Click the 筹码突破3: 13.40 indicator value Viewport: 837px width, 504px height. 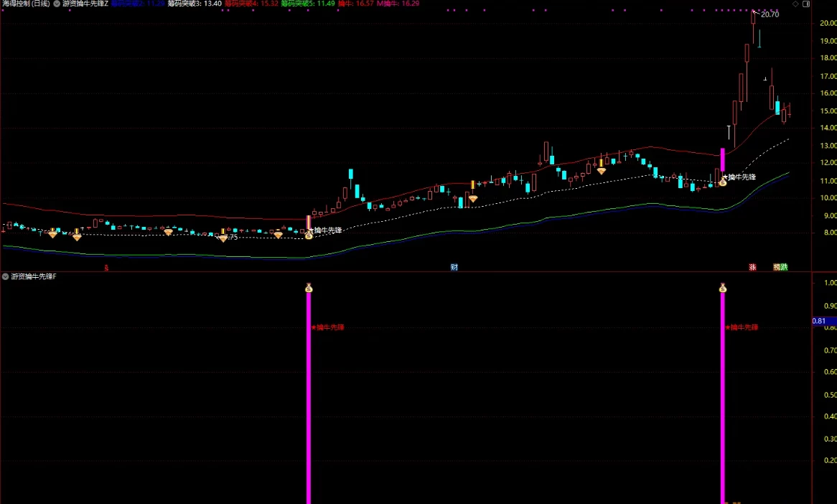coord(195,4)
